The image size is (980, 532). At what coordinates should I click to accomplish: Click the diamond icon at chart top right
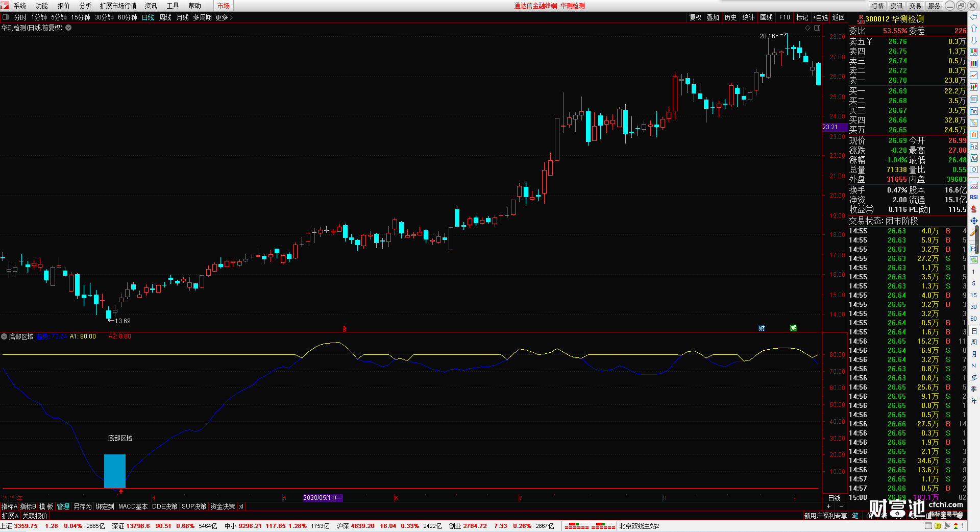807,28
